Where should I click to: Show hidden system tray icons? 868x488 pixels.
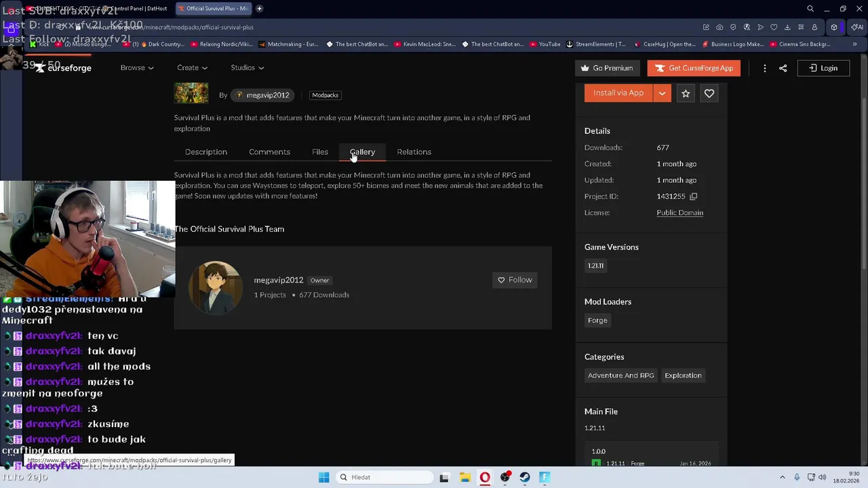pos(782,477)
